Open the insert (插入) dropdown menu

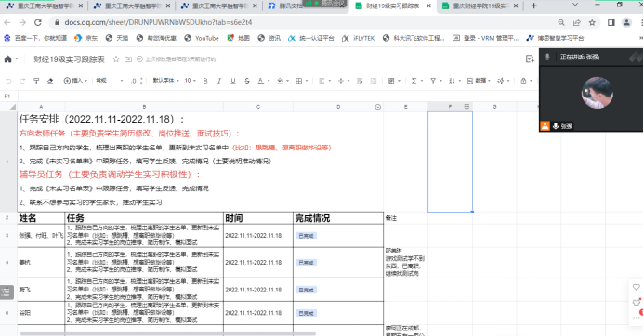[x=76, y=81]
